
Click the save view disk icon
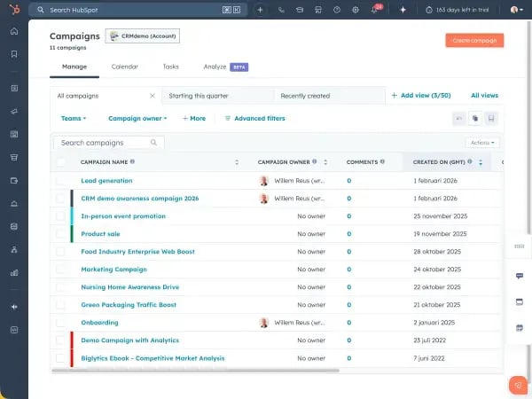point(490,118)
